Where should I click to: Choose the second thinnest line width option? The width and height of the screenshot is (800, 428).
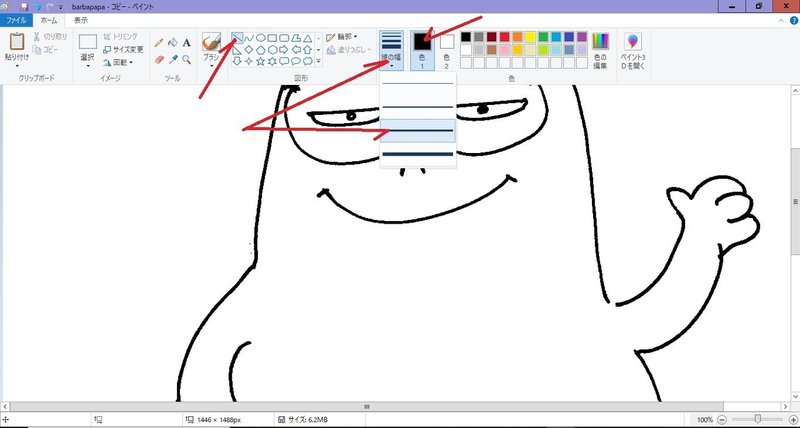[x=418, y=107]
